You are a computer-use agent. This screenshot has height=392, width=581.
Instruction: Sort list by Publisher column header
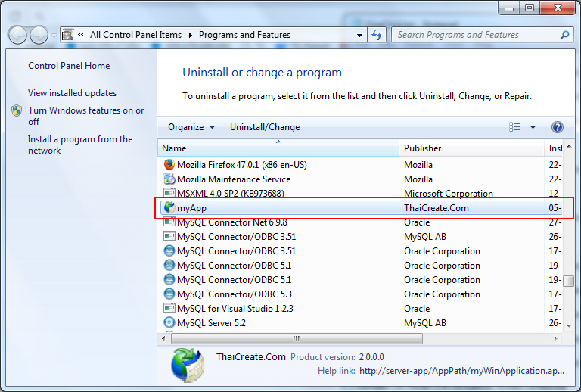(x=471, y=148)
